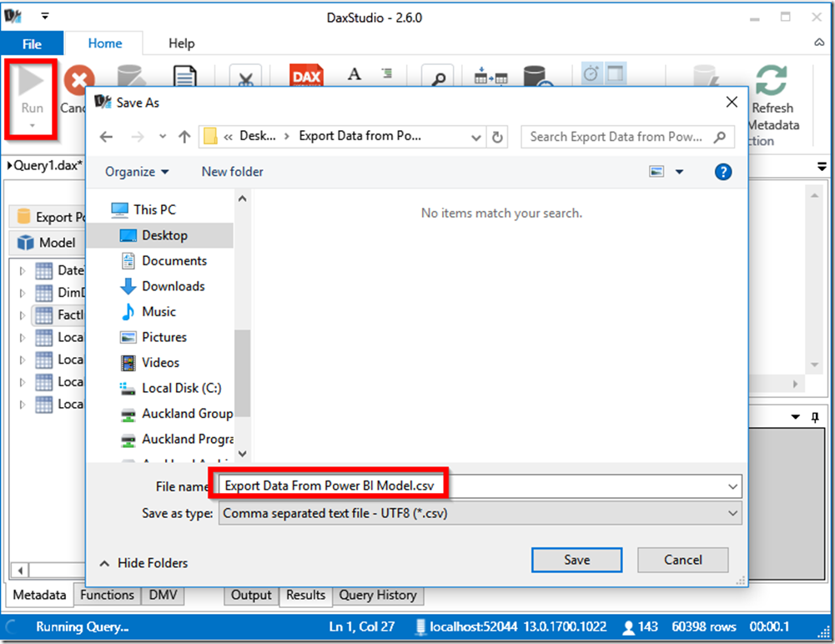Click the database cylinder with clock icon
The width and height of the screenshot is (835, 644).
click(x=536, y=76)
